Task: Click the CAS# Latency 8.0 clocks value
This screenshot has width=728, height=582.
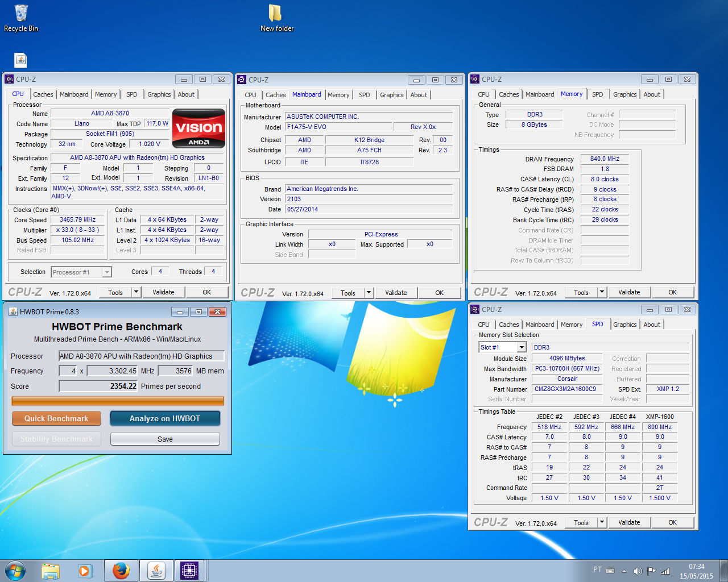Action: click(x=605, y=179)
